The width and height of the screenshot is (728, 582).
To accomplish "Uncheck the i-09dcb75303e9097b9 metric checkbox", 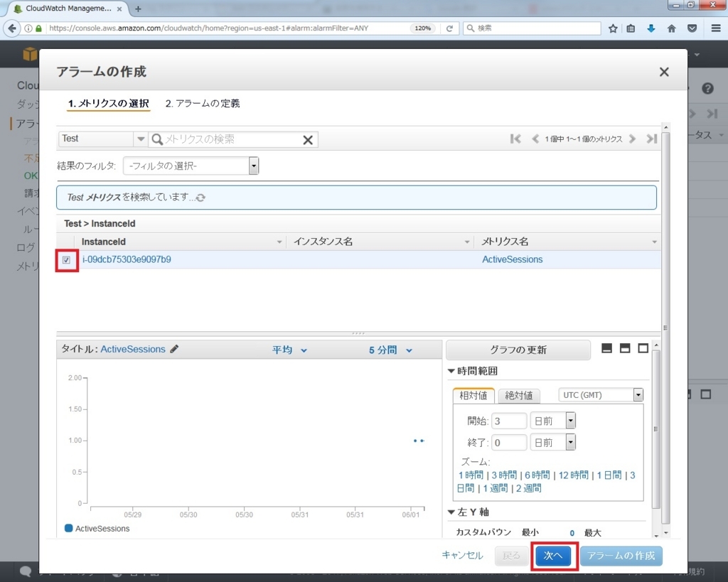I will pos(66,260).
